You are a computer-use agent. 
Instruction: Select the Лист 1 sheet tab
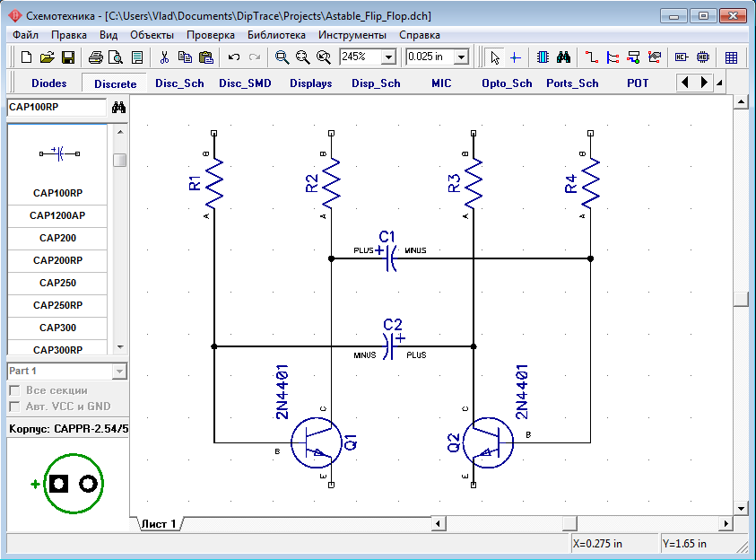pyautogui.click(x=158, y=524)
